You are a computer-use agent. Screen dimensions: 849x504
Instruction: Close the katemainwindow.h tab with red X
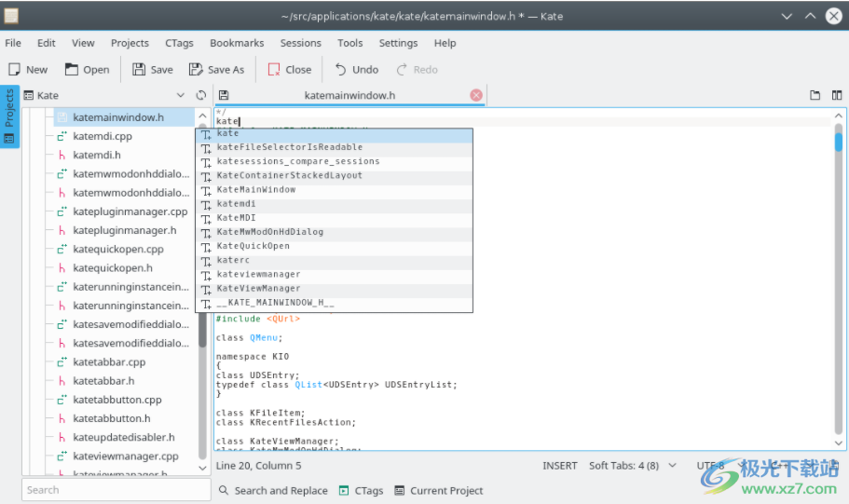tap(476, 95)
